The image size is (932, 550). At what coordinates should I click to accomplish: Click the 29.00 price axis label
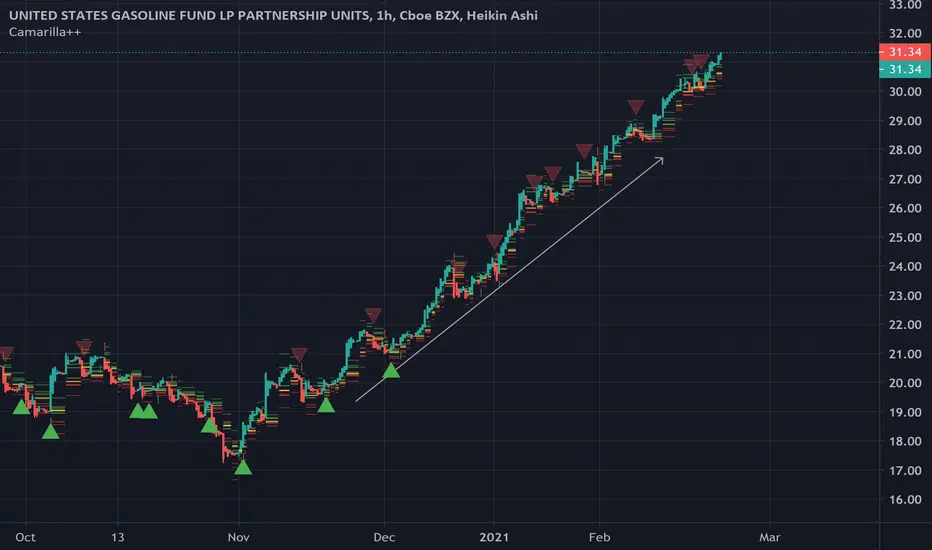pos(905,121)
